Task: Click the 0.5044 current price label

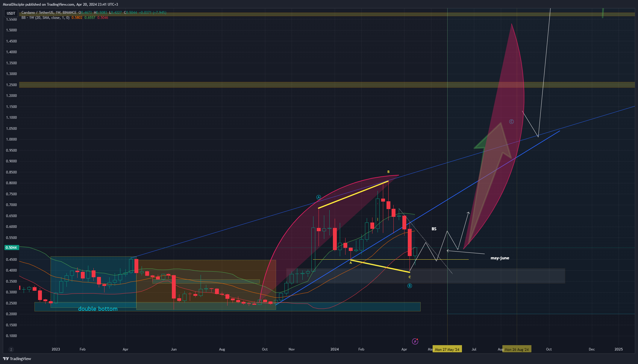Action: pos(11,248)
